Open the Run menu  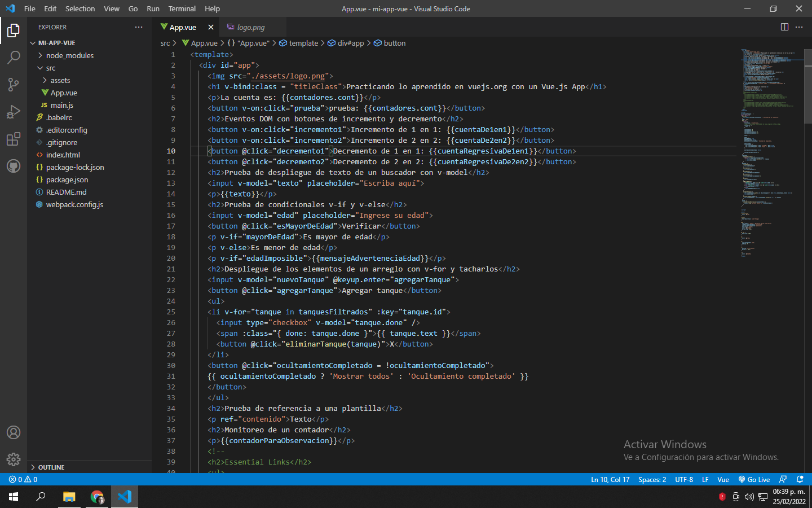tap(153, 8)
